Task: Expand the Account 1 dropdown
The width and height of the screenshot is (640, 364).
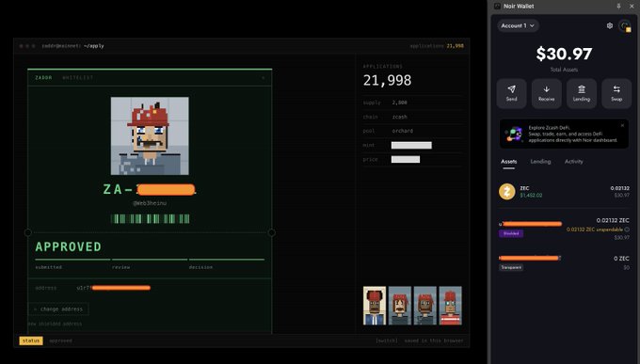Action: click(x=518, y=25)
